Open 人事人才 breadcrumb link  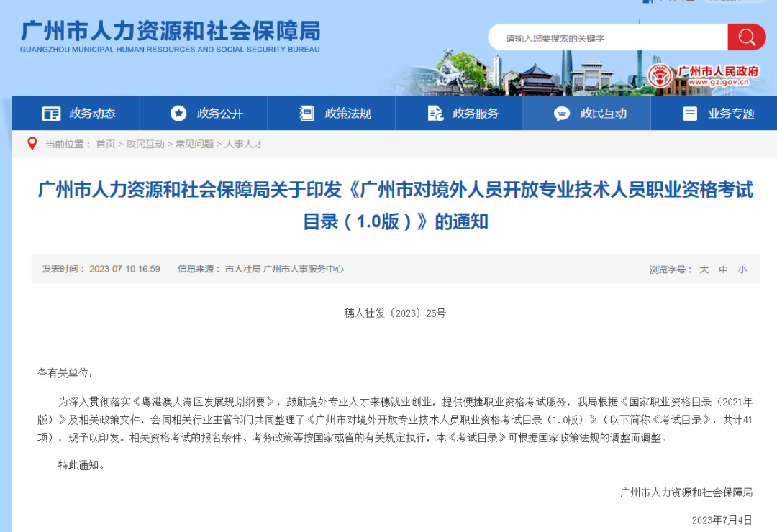click(243, 145)
